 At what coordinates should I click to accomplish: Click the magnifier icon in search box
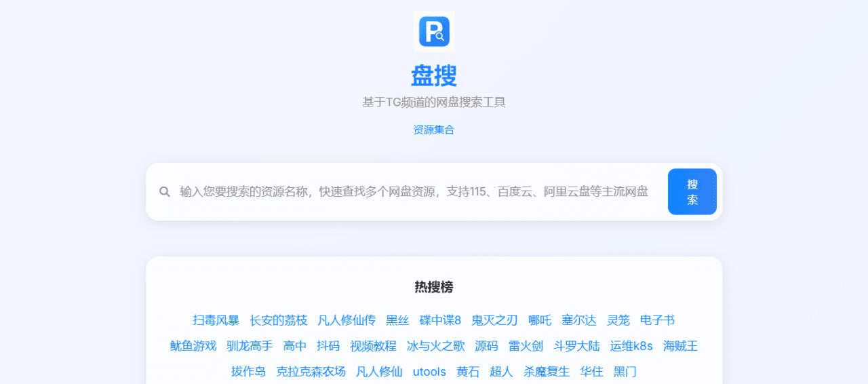pyautogui.click(x=165, y=192)
